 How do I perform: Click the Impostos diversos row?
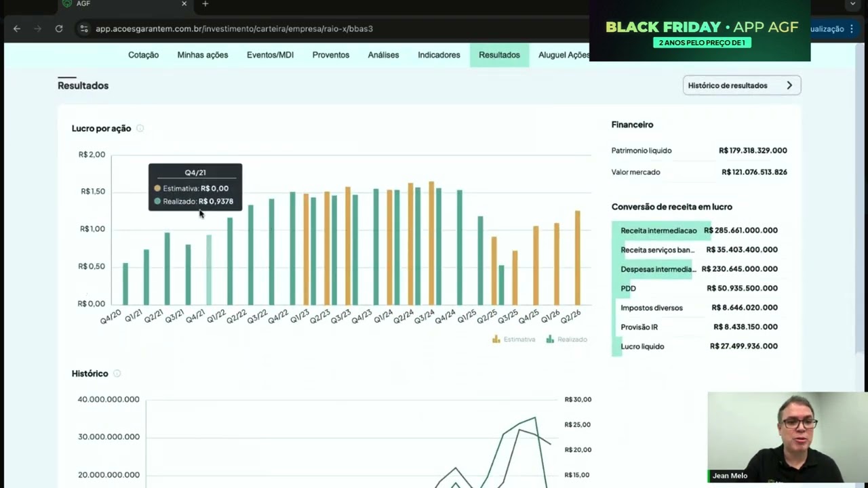pos(699,308)
